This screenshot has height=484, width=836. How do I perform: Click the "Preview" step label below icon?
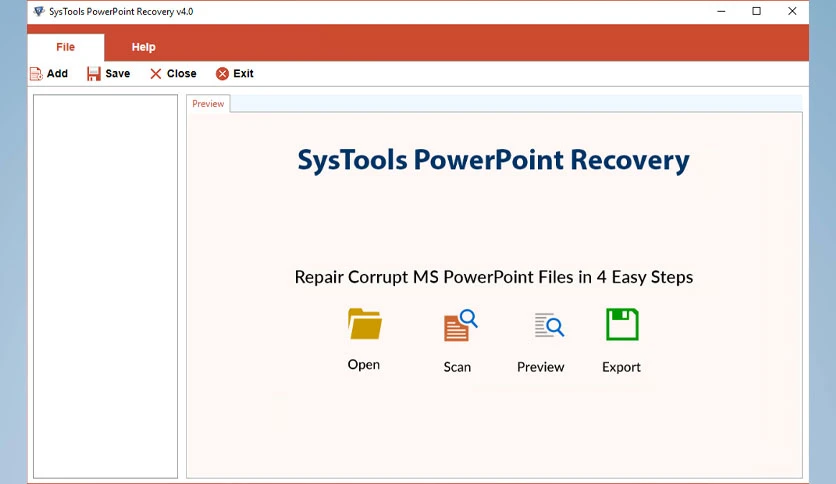coord(541,367)
